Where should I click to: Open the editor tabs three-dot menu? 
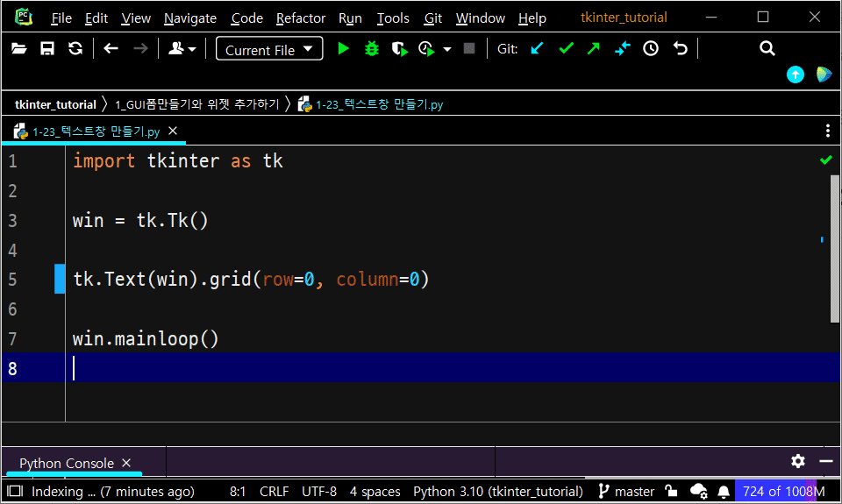pyautogui.click(x=827, y=131)
